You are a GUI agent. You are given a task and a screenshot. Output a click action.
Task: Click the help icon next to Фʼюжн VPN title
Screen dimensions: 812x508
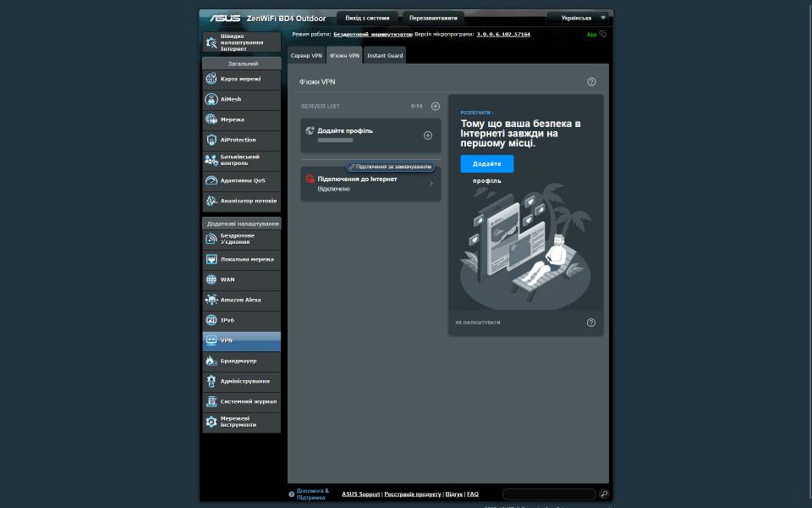591,82
